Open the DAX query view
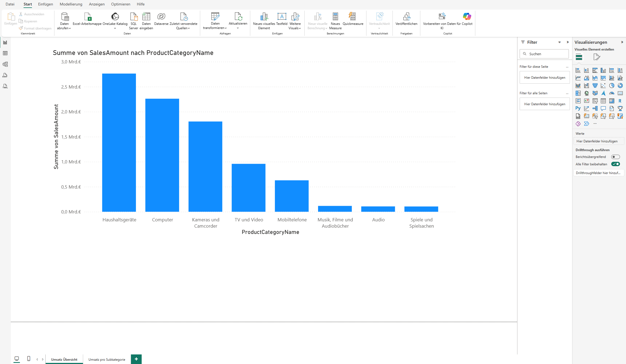This screenshot has height=364, width=626. 5,75
